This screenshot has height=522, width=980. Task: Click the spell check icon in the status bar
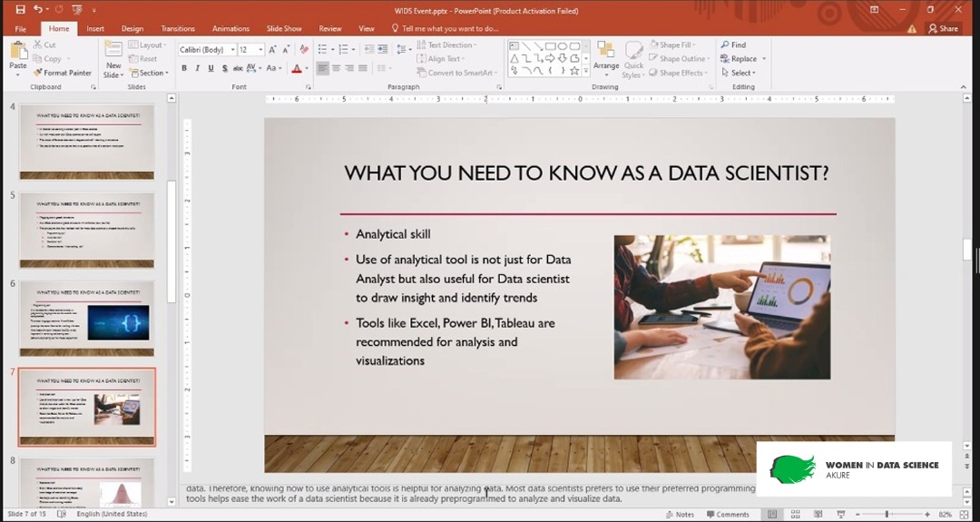click(62, 514)
